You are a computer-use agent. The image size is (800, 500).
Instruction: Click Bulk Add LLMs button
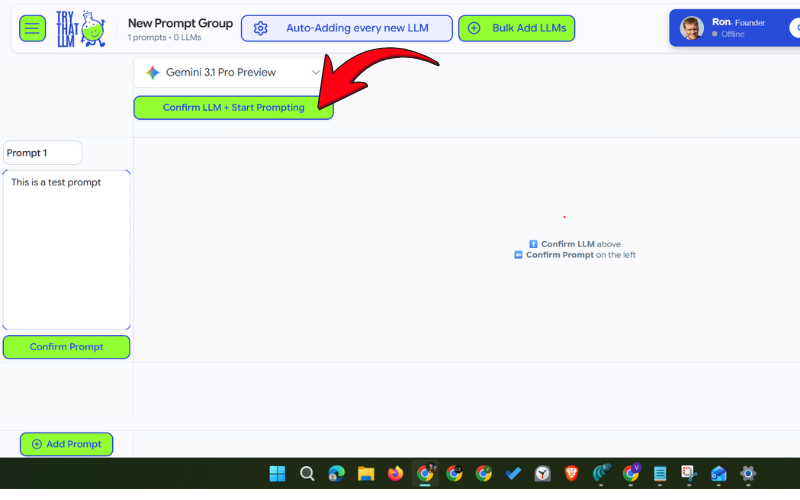click(x=516, y=28)
